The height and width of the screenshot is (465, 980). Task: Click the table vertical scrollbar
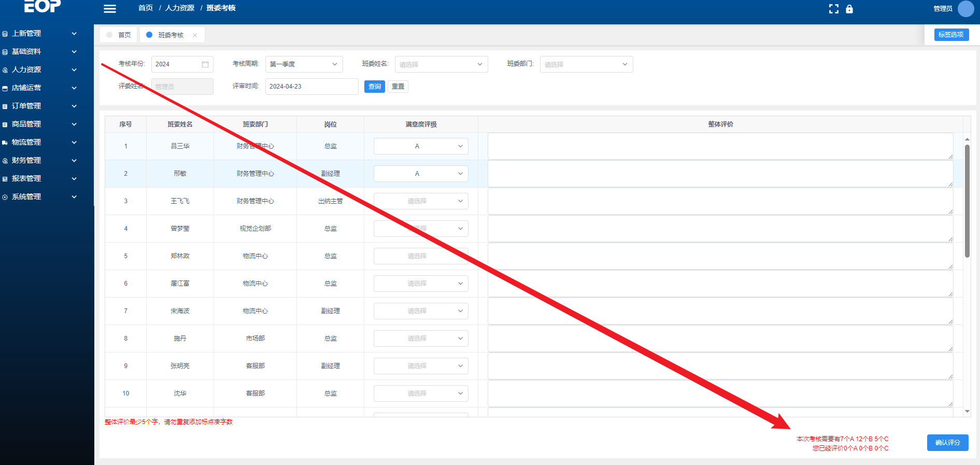[967, 201]
